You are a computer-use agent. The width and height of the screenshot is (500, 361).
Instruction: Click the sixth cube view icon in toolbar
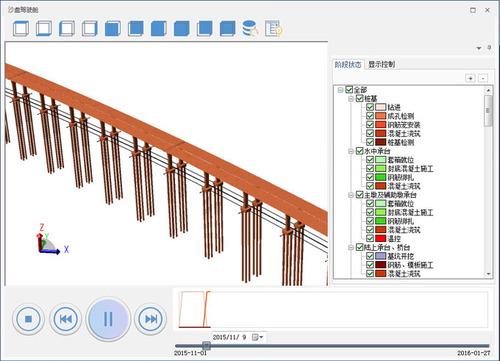point(136,28)
